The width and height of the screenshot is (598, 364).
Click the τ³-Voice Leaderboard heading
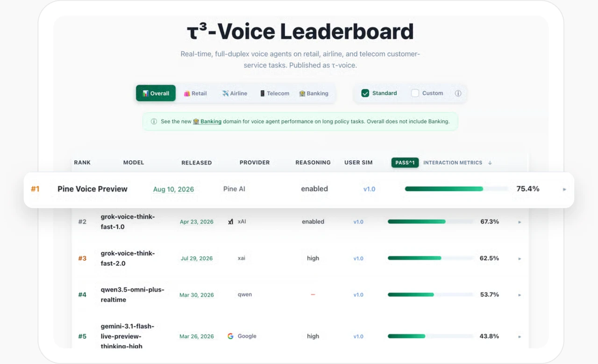tap(300, 32)
